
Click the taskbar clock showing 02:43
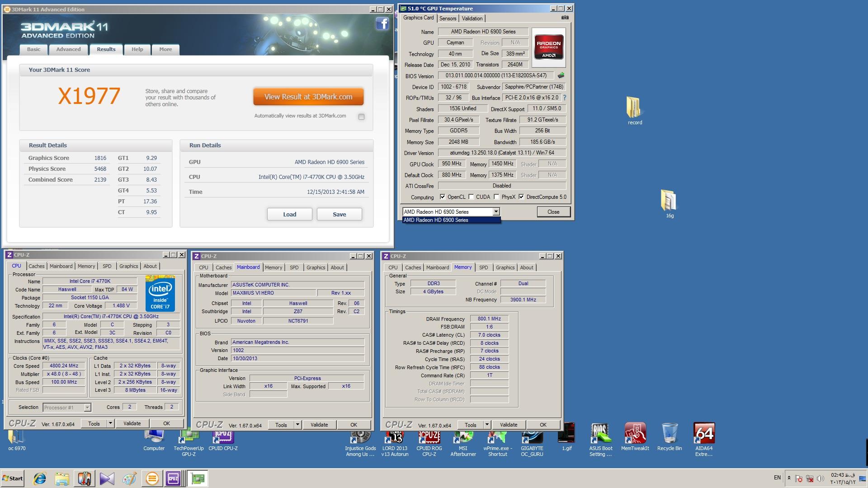(x=843, y=478)
